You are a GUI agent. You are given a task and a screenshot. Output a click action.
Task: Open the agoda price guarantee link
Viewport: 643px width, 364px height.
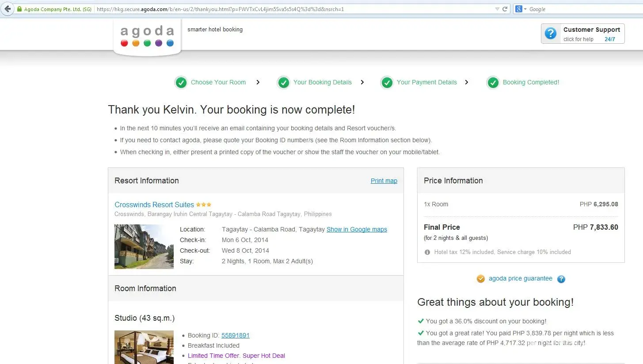click(521, 278)
